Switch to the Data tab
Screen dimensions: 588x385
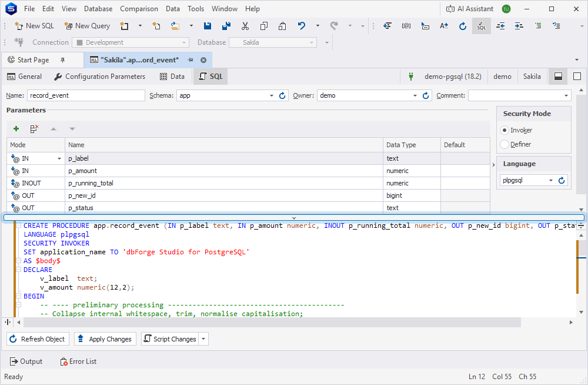pyautogui.click(x=172, y=77)
